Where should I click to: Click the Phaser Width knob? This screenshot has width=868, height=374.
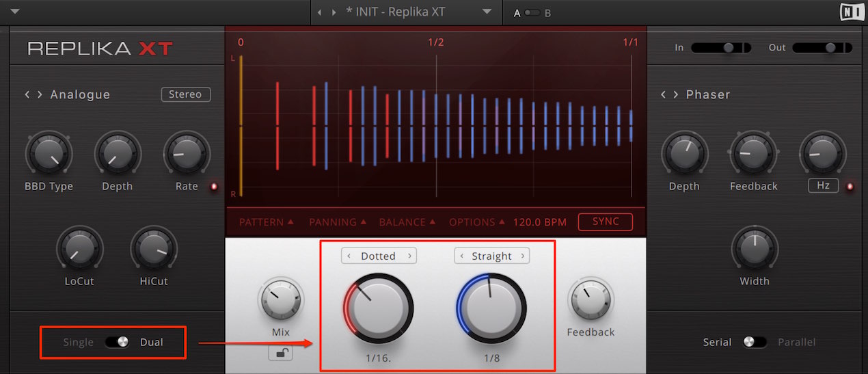tap(755, 249)
